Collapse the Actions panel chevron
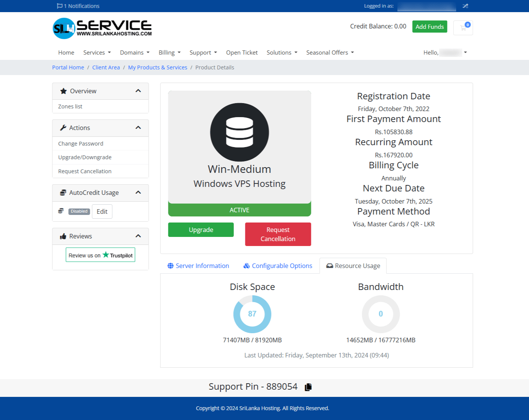The image size is (529, 420). click(x=138, y=128)
